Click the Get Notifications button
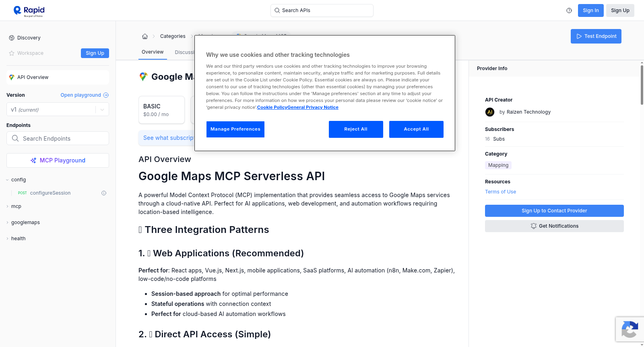This screenshot has width=644, height=347. point(554,226)
